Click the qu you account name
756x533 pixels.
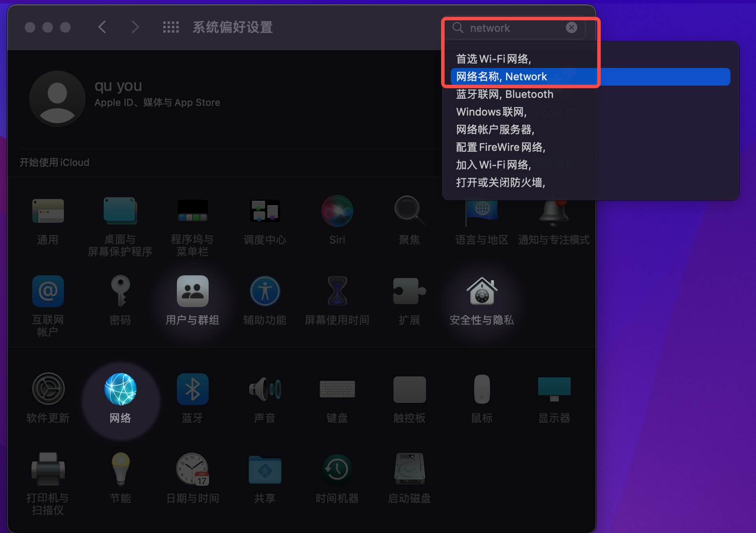118,86
